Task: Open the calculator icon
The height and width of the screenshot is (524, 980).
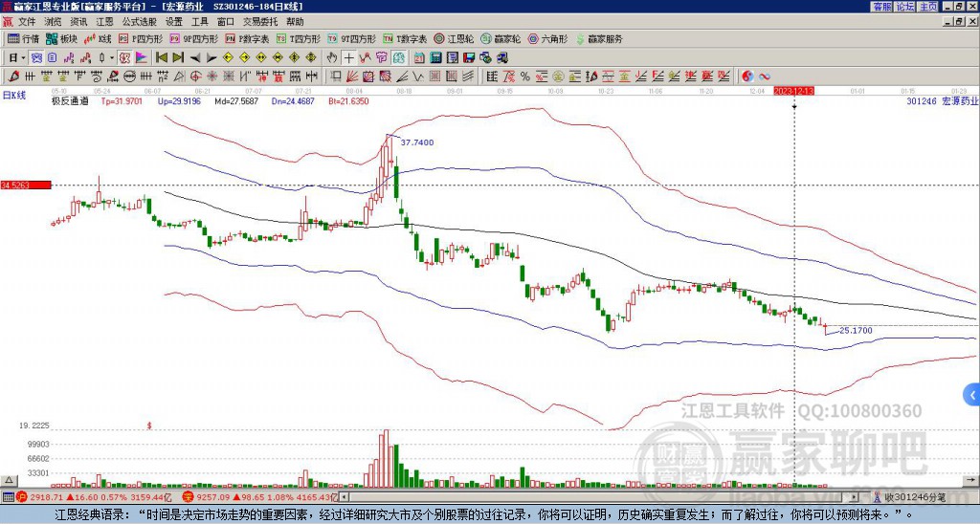Action: click(435, 58)
